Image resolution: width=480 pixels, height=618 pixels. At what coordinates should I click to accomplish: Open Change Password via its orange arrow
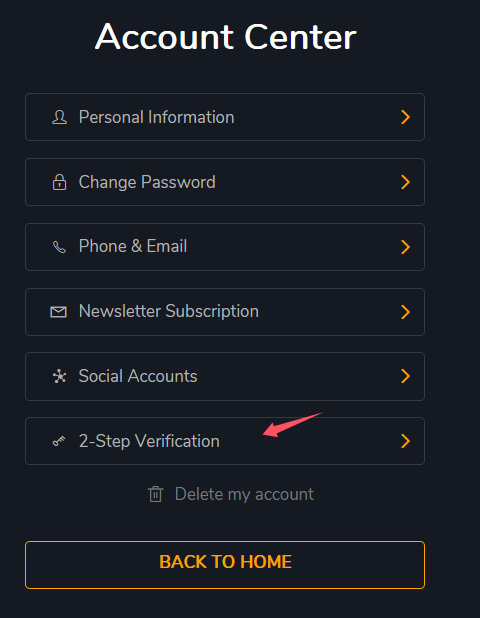click(x=406, y=182)
